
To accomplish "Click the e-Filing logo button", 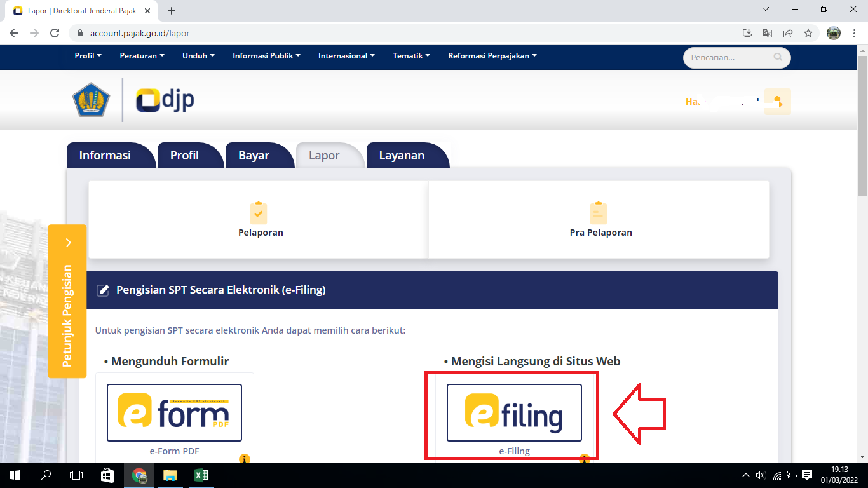I will [514, 412].
